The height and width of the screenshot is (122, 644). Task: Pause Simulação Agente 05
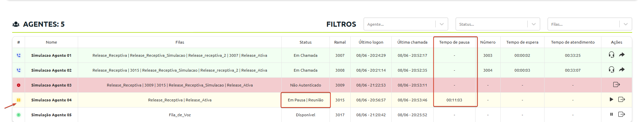[x=611, y=114]
